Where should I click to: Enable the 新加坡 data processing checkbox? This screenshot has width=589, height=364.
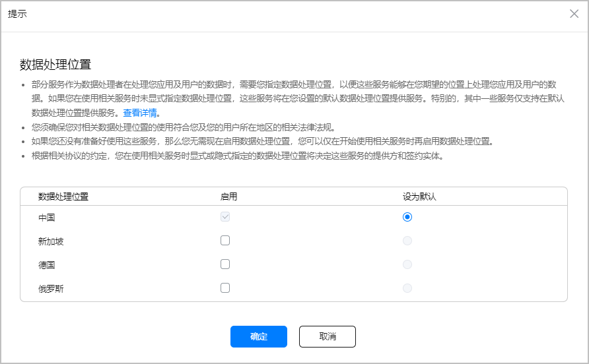pos(225,241)
